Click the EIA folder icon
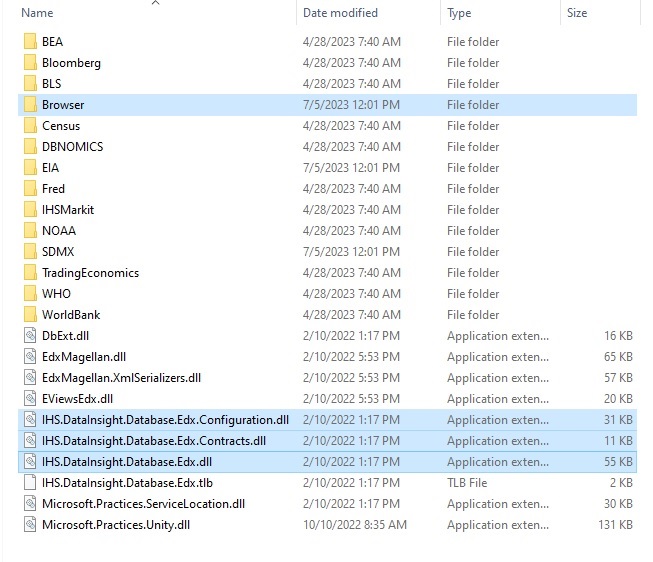 pos(30,167)
